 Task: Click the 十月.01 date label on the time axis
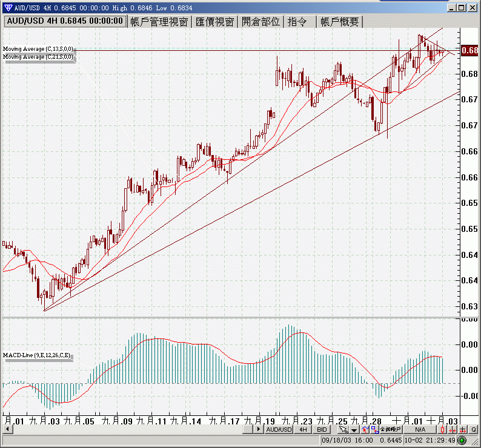(407, 421)
